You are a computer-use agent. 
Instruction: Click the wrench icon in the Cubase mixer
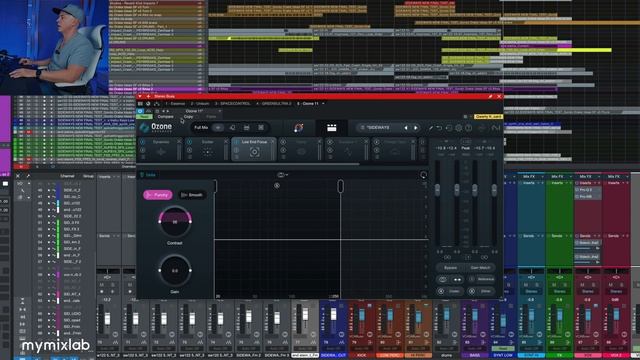[x=28, y=176]
